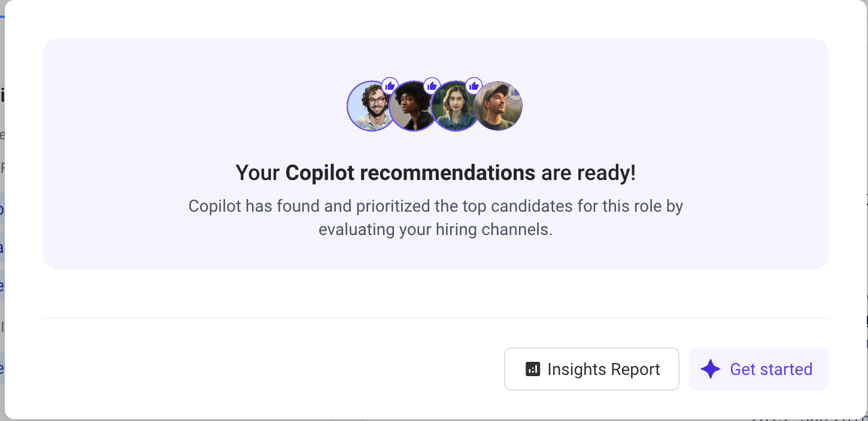Click the sparkle icon beside Get started
Screen dimensions: 868x421
coord(711,369)
